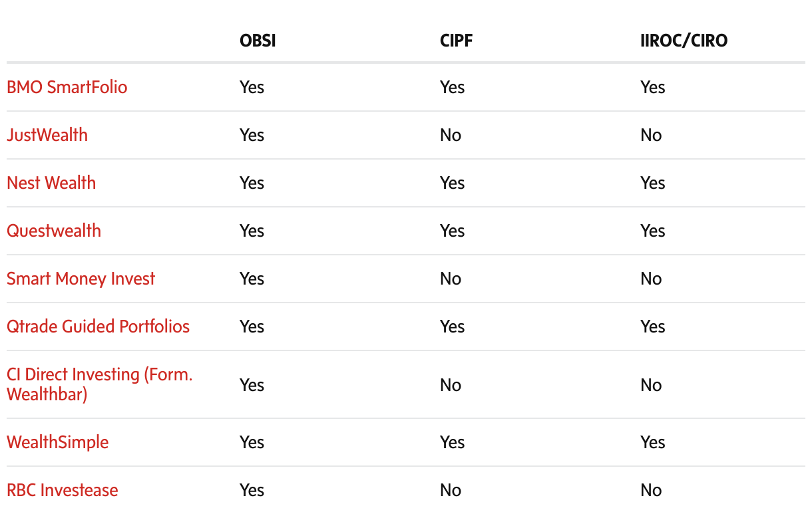The width and height of the screenshot is (812, 520).
Task: Open the Nest Wealth link
Action: pos(51,183)
